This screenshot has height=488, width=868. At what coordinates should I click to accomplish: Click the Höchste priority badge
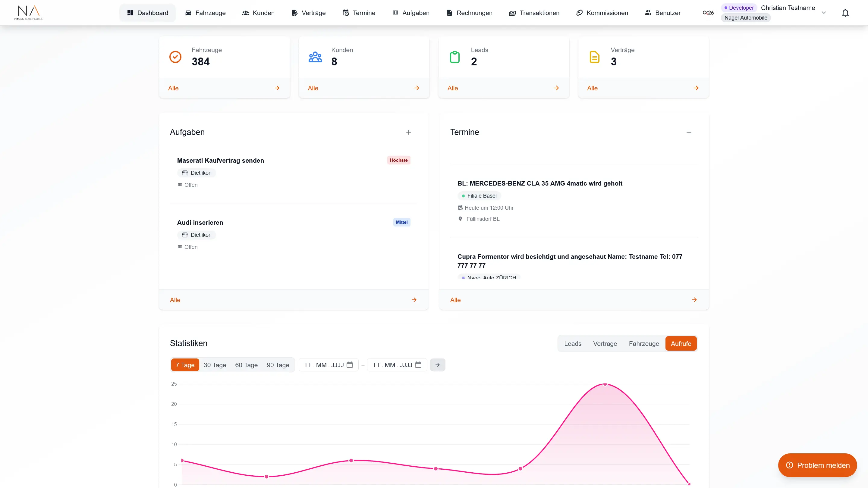[x=399, y=160]
